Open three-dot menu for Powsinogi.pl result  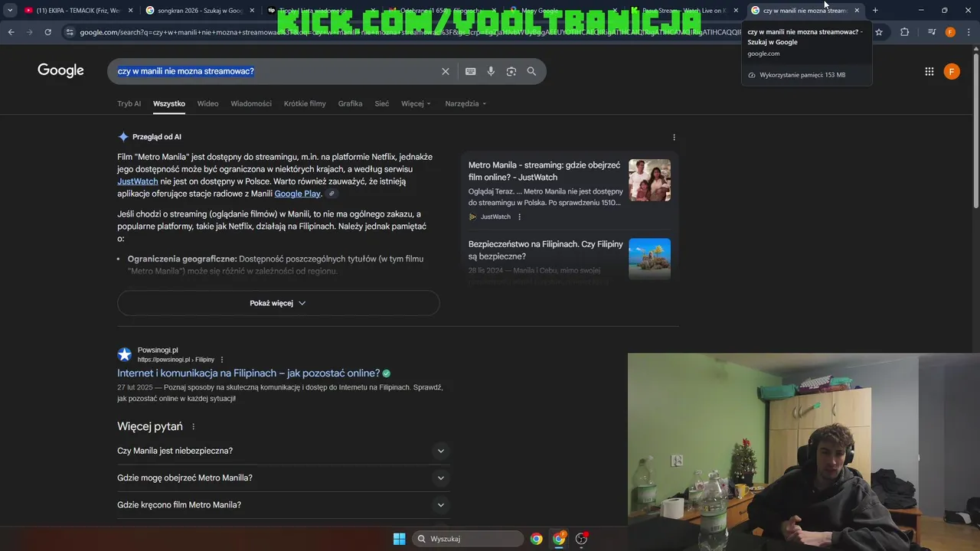(x=222, y=360)
